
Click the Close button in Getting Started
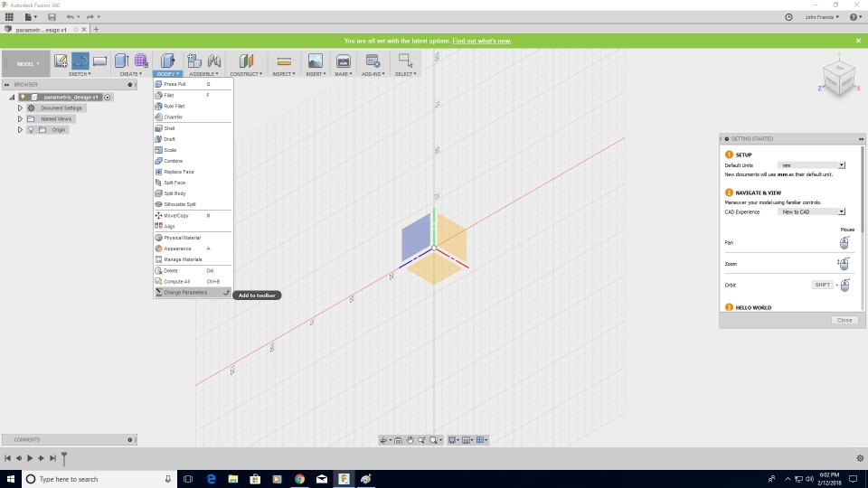(x=844, y=320)
